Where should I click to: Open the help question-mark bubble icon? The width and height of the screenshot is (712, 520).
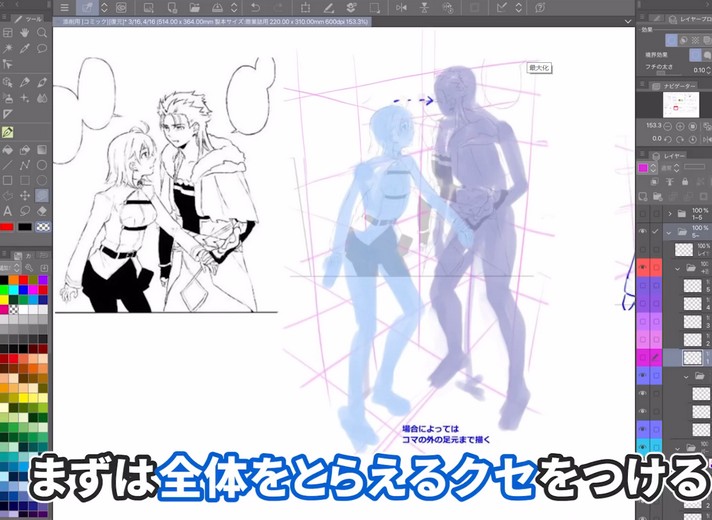tap(540, 8)
